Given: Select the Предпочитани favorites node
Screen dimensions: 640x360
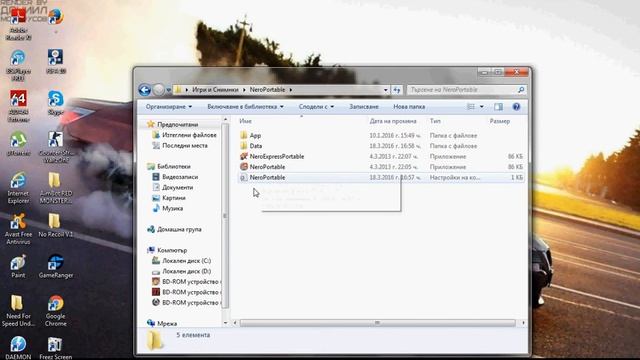Looking at the screenshot, I should click(177, 124).
